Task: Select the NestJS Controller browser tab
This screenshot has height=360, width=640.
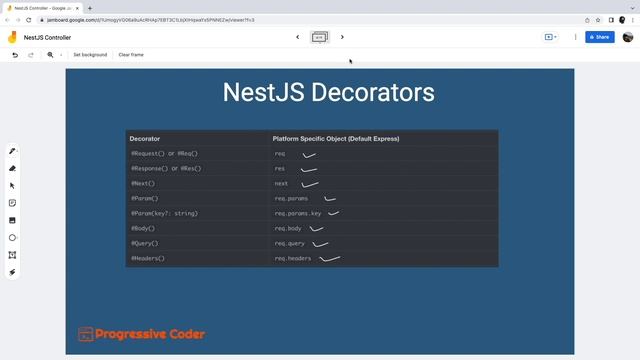Action: coord(42,8)
